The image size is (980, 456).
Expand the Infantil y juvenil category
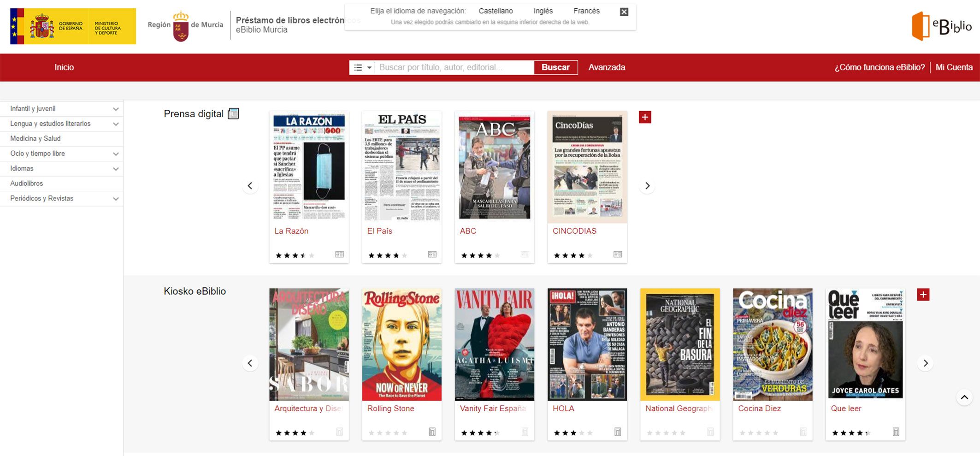(x=116, y=109)
